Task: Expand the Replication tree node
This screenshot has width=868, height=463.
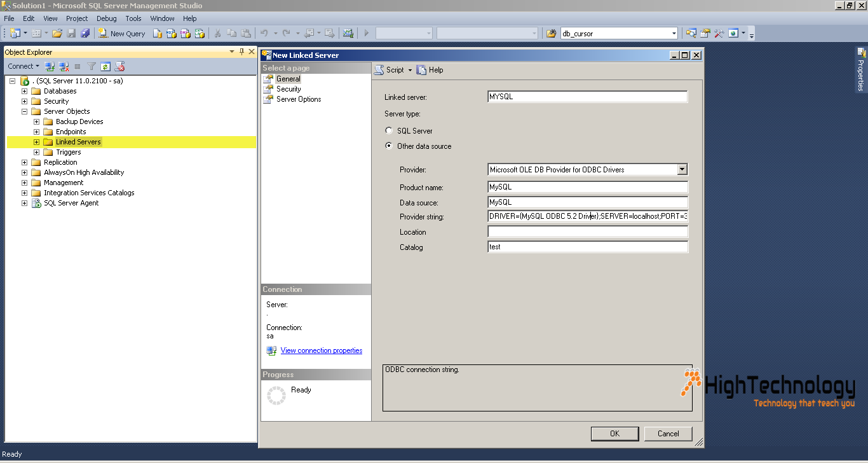Action: click(25, 162)
